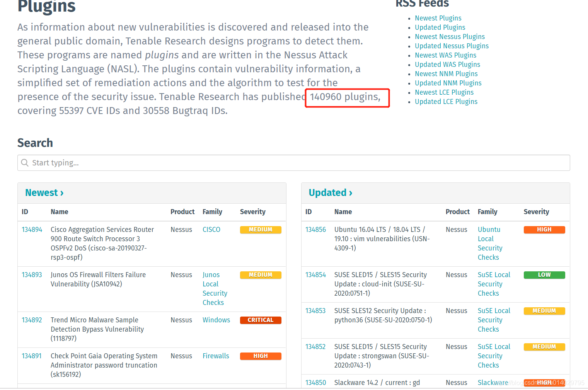Viewport: 588px width, 390px height.
Task: Click MEDIUM severity badge for plugin 134894
Action: [261, 230]
